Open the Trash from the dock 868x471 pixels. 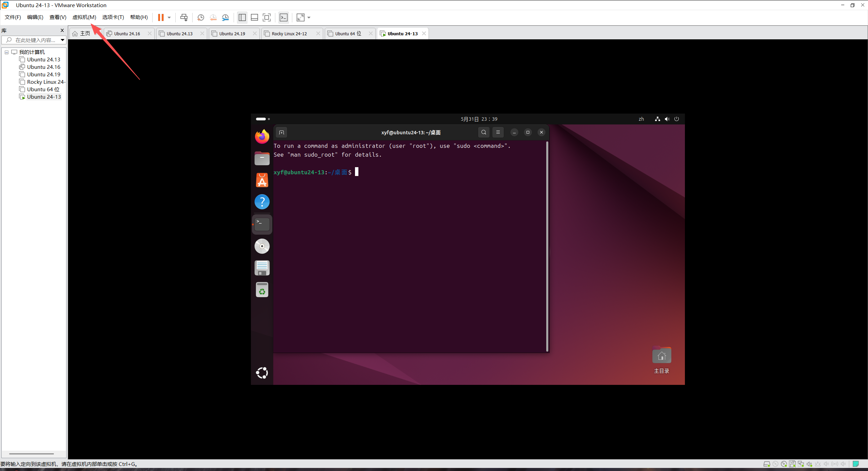tap(262, 290)
